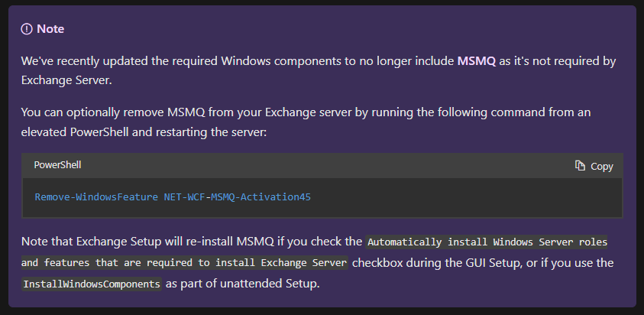
Task: Click the PowerShell language label
Action: tap(57, 165)
